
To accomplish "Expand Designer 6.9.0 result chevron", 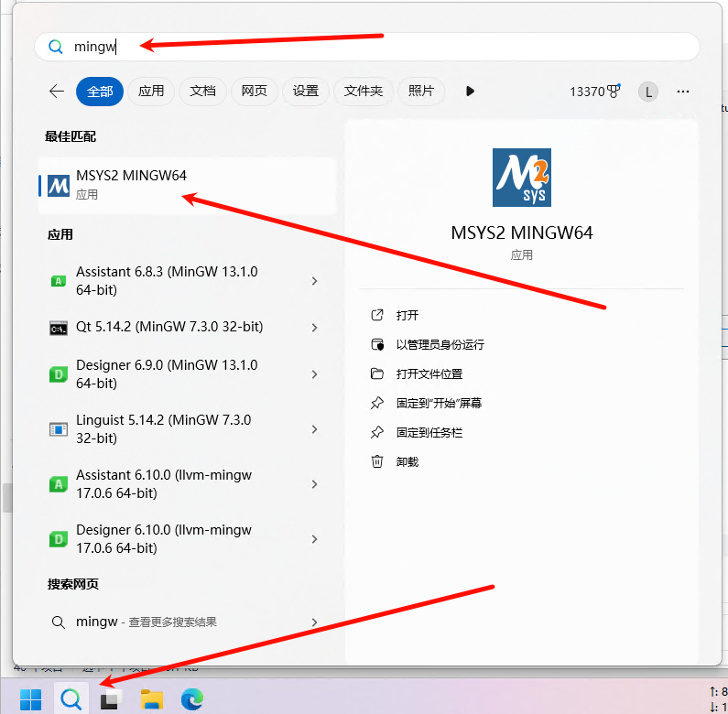I will (314, 374).
